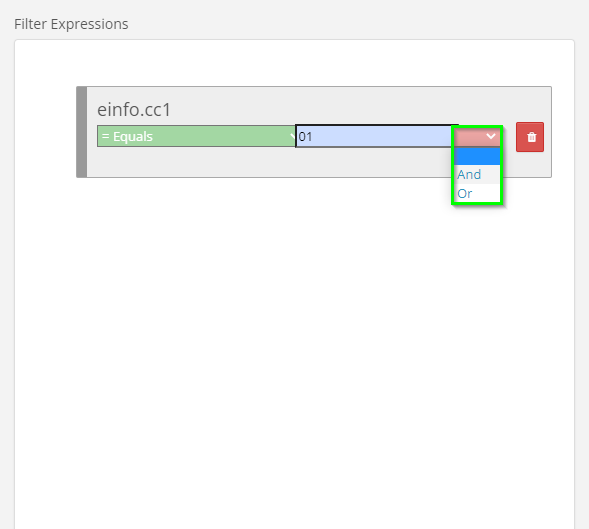Remove filter row using the red delete button
This screenshot has height=529, width=589.
[x=530, y=137]
